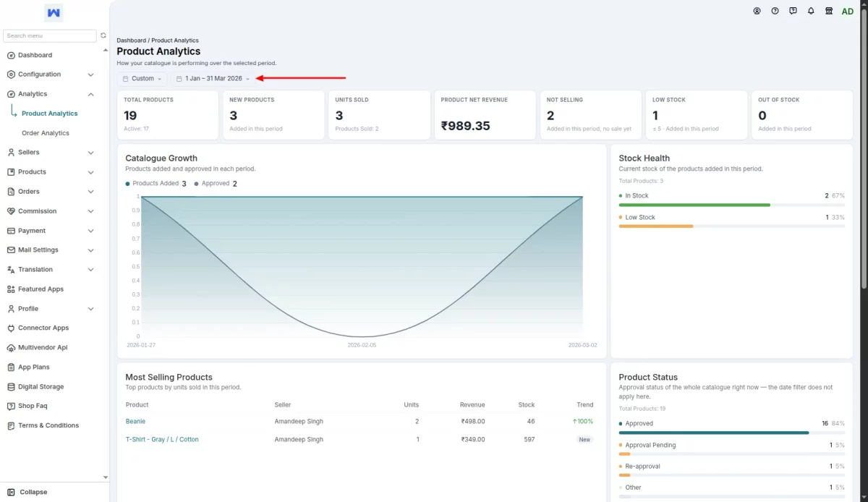Image resolution: width=868 pixels, height=502 pixels.
Task: Click the Terms & Conditions document icon
Action: coord(11,426)
